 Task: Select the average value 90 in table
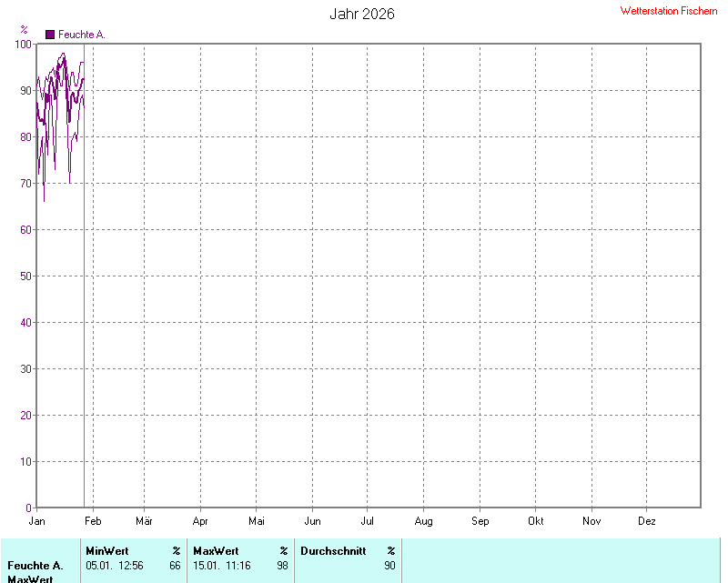[x=389, y=566]
